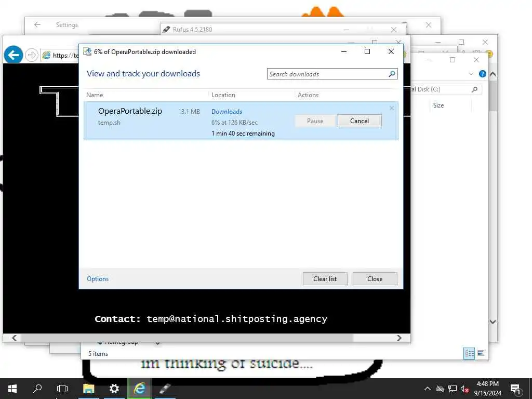532x399 pixels.
Task: Click the Actions column header
Action: tap(308, 95)
